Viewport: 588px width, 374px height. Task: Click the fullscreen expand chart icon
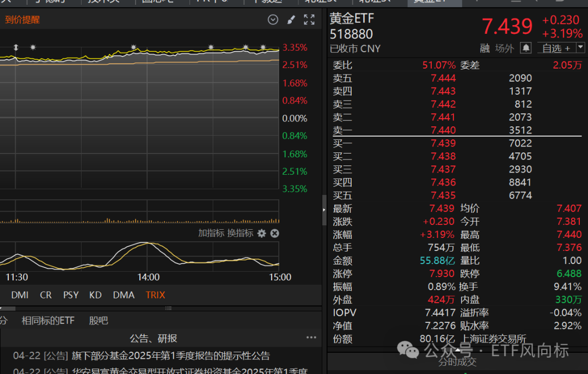pos(309,20)
